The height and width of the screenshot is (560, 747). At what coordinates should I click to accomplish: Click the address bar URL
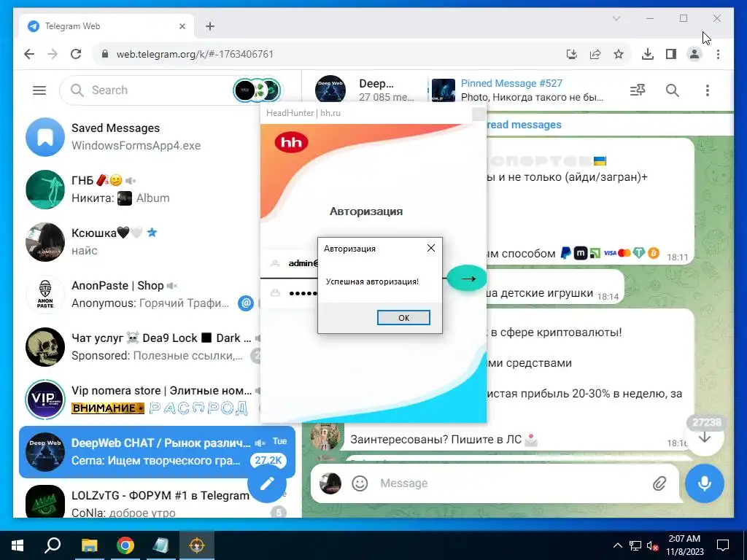pyautogui.click(x=196, y=54)
